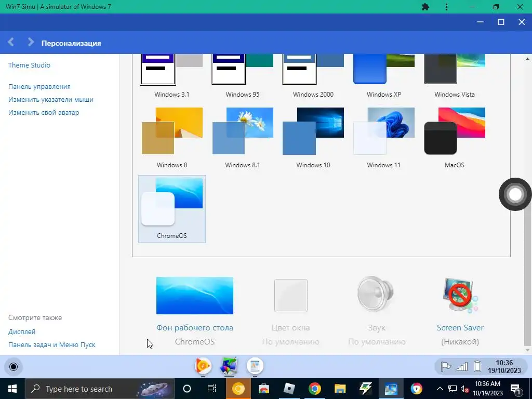532x399 pixels.
Task: Open Cortana circle in Windows taskbar
Action: click(187, 389)
